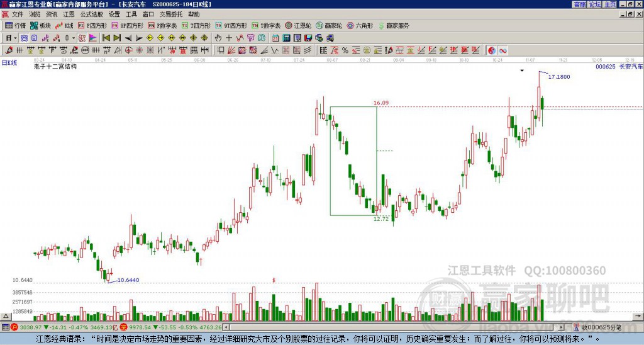
Task: Click the 客服 link
Action: (x=579, y=4)
